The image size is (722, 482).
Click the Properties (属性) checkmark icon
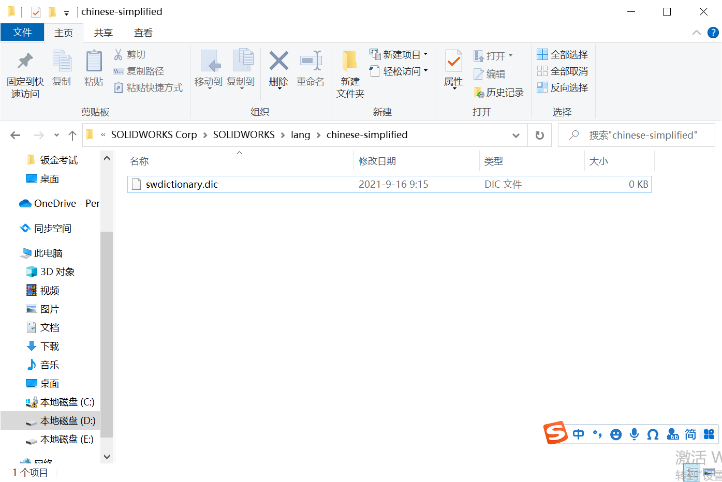[x=454, y=61]
